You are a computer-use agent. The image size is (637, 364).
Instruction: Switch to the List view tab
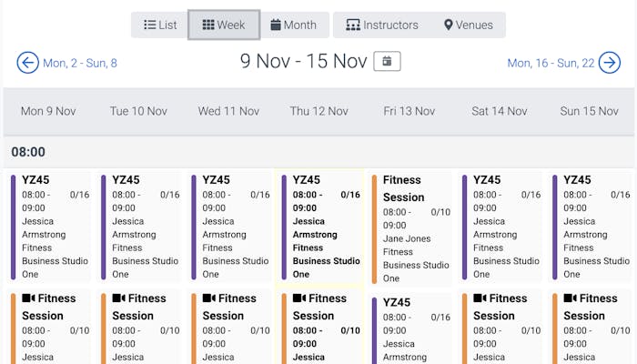point(160,25)
